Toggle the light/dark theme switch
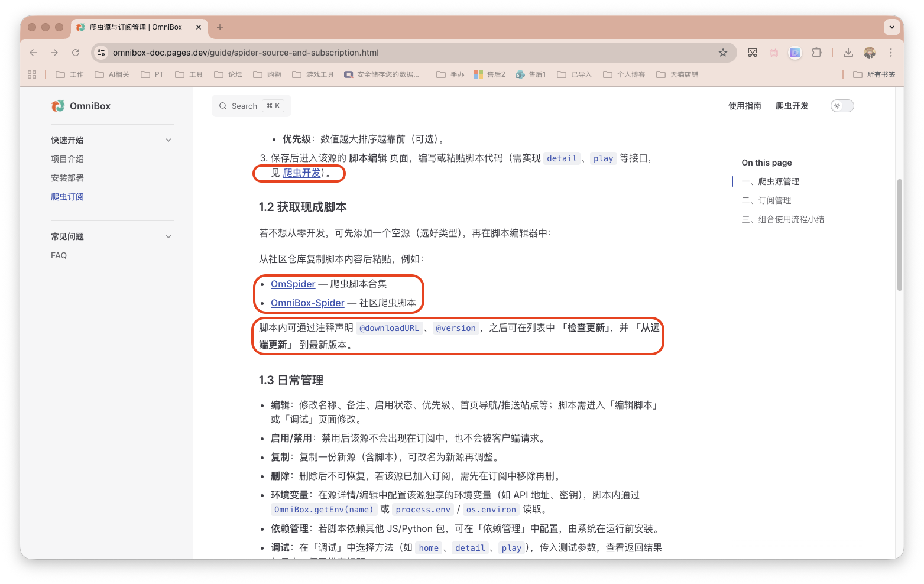This screenshot has height=584, width=924. click(x=842, y=105)
